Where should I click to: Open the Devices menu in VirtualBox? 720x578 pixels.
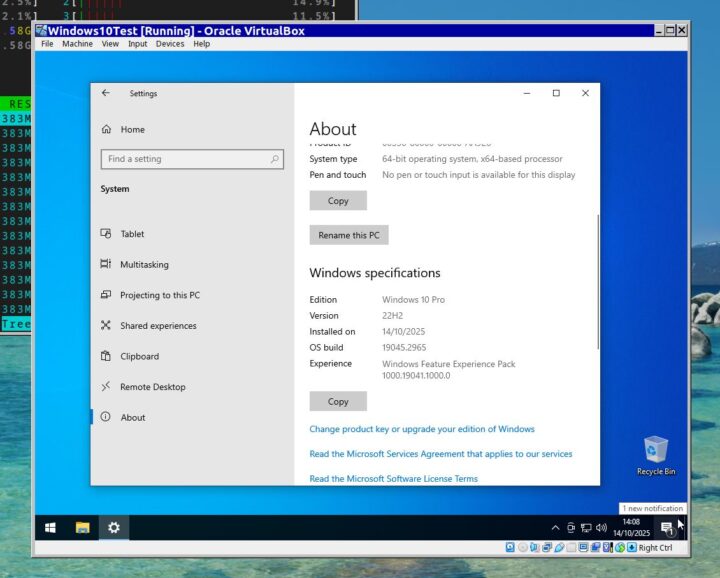pyautogui.click(x=170, y=44)
